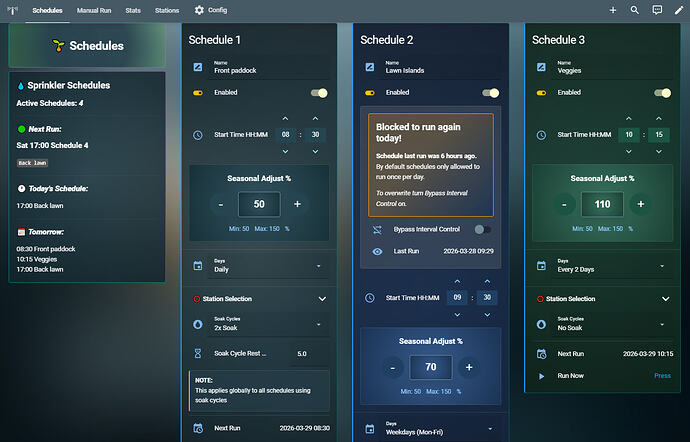The height and width of the screenshot is (442, 690).
Task: Increase Schedule 3 seasonal adjust with plus
Action: [x=641, y=204]
